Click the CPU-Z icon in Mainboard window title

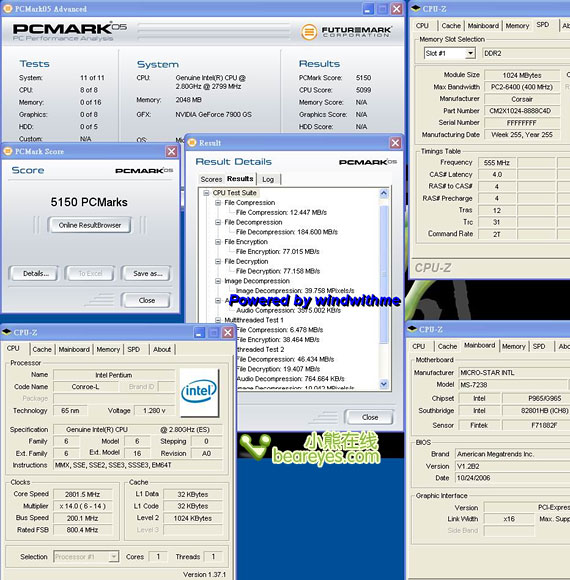tap(412, 329)
